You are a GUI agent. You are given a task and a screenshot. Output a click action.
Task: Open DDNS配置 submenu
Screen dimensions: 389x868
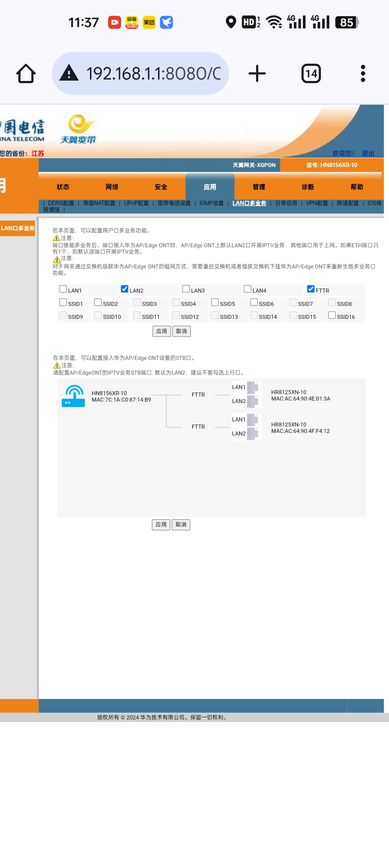coord(61,203)
